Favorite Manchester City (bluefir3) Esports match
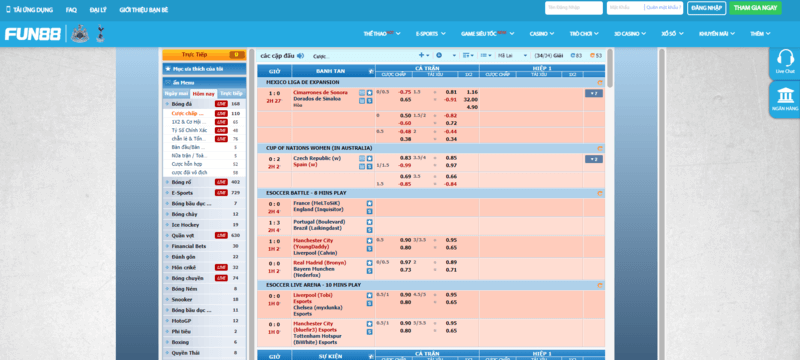 (369, 324)
